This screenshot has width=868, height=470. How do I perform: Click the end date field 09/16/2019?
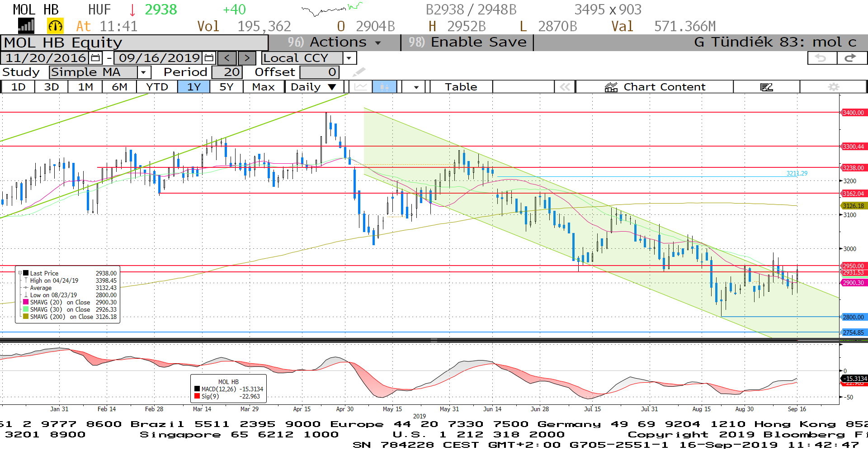click(159, 58)
